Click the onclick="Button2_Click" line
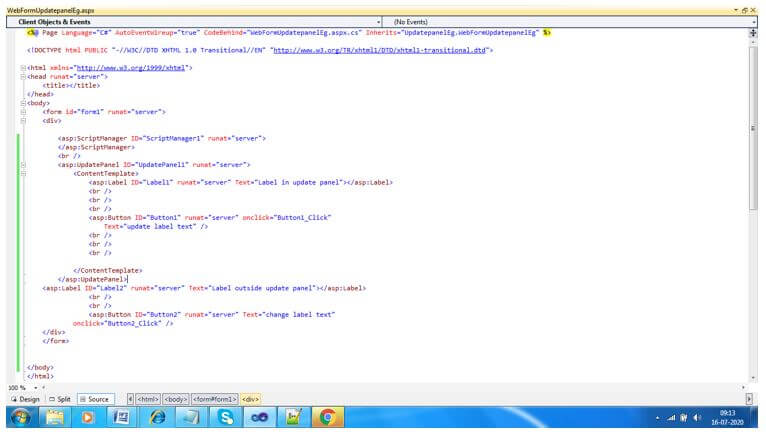Image resolution: width=766 pixels, height=437 pixels. click(x=123, y=323)
